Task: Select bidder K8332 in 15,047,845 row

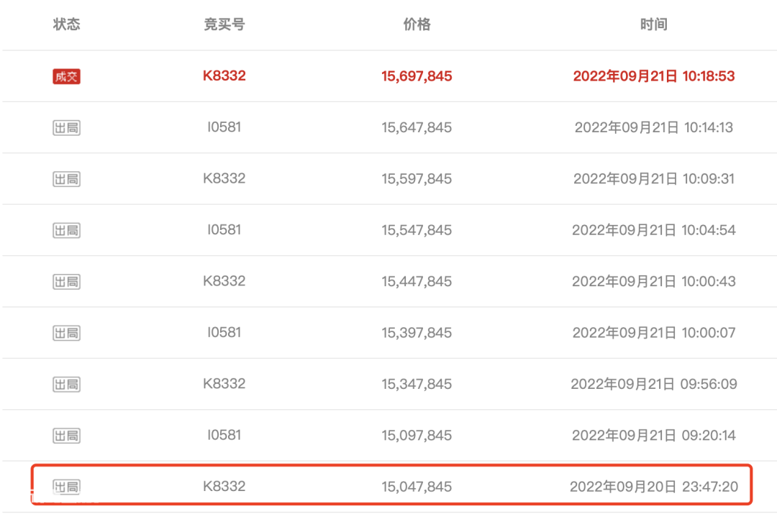Action: pyautogui.click(x=224, y=487)
